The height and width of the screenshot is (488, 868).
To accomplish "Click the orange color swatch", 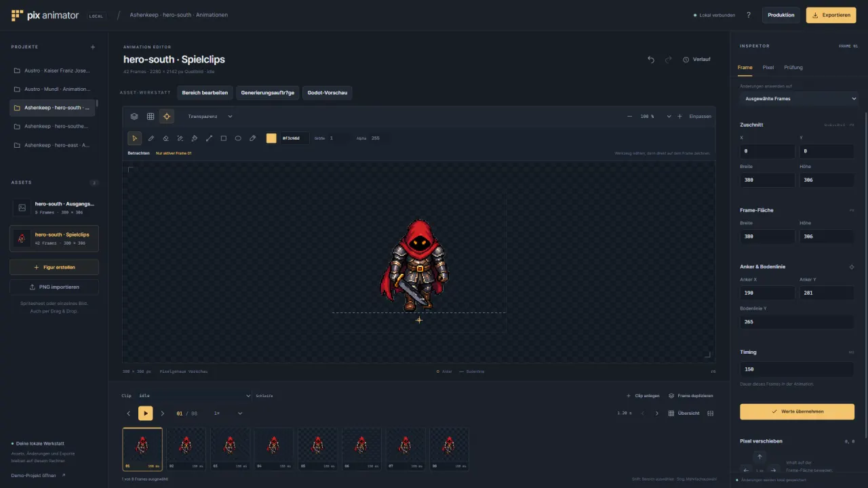I will (x=271, y=138).
